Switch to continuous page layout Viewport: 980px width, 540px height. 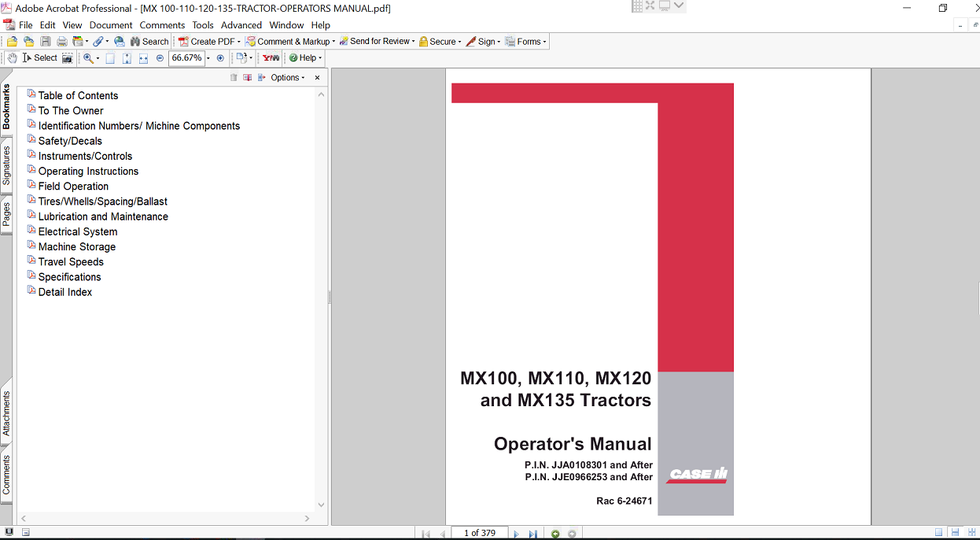954,534
